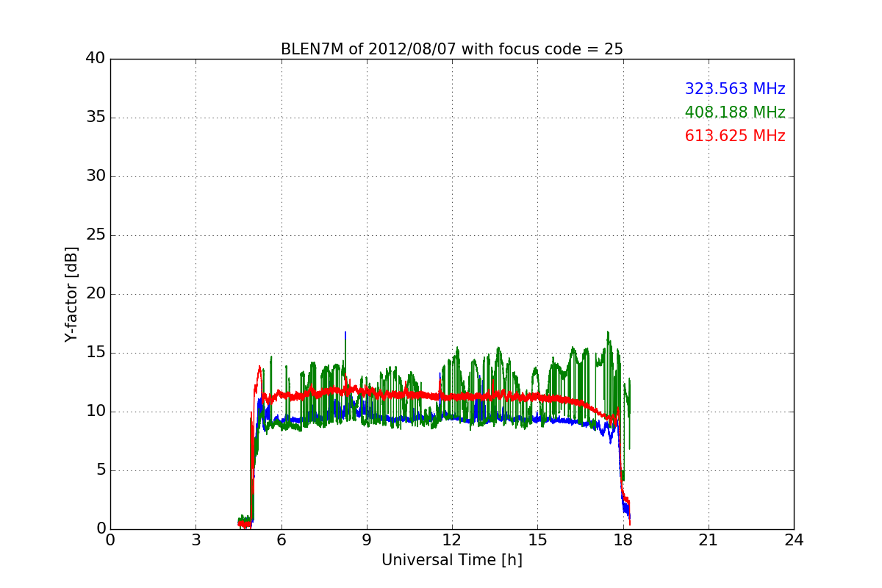
Task: Click x-axis tick label 24
Action: [x=794, y=540]
